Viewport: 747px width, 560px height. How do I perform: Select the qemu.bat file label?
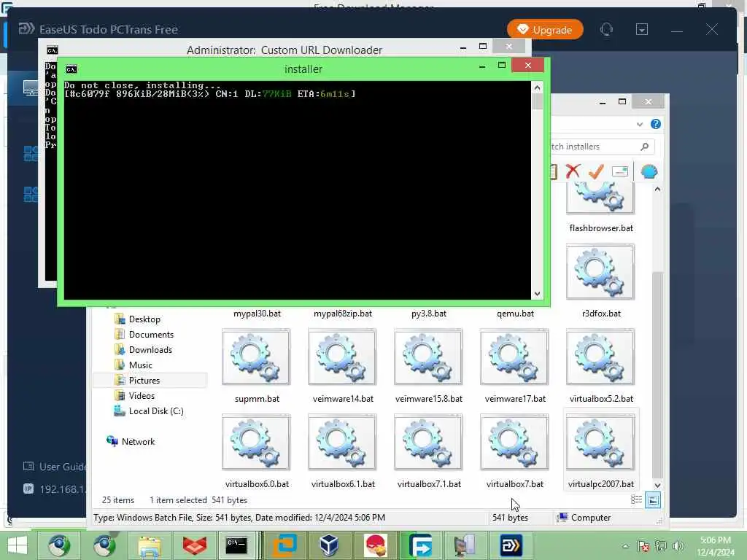(x=515, y=314)
